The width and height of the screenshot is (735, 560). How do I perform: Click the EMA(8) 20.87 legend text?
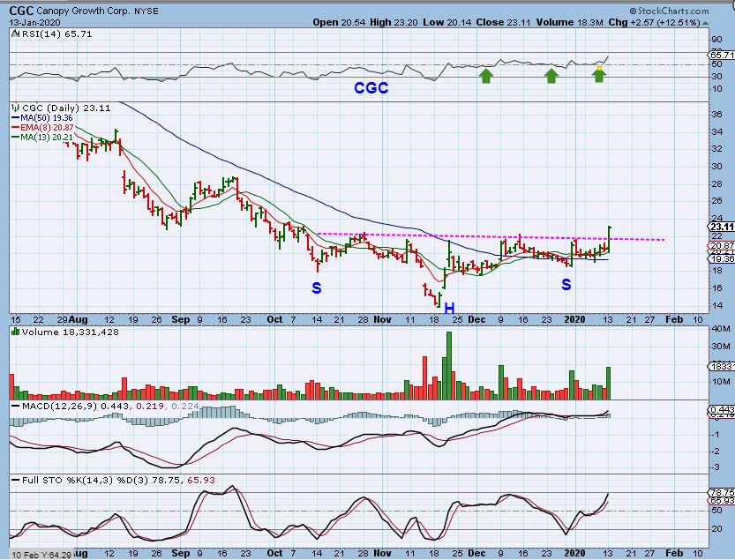pyautogui.click(x=47, y=128)
